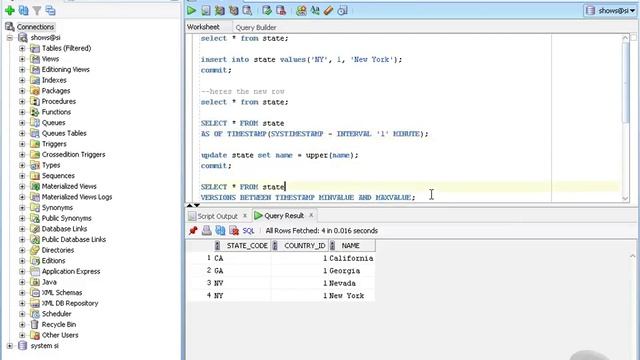This screenshot has height=360, width=640.
Task: Place cursor on 'update state set name' line
Action: point(280,155)
